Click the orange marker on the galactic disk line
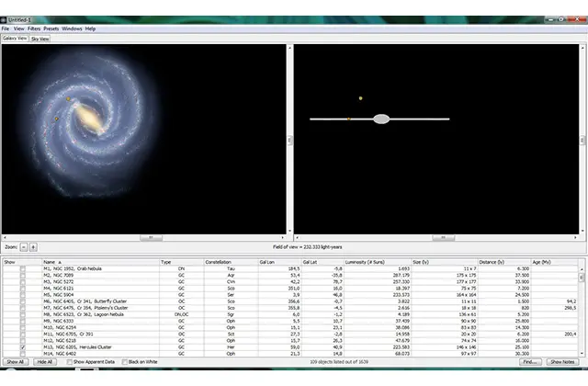 [x=349, y=119]
